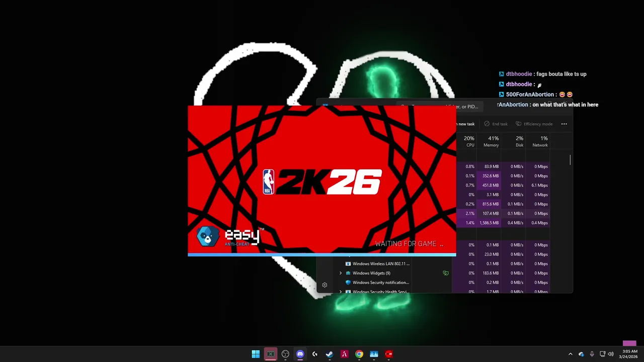Click Efficiency mode in Task Manager

(x=534, y=124)
